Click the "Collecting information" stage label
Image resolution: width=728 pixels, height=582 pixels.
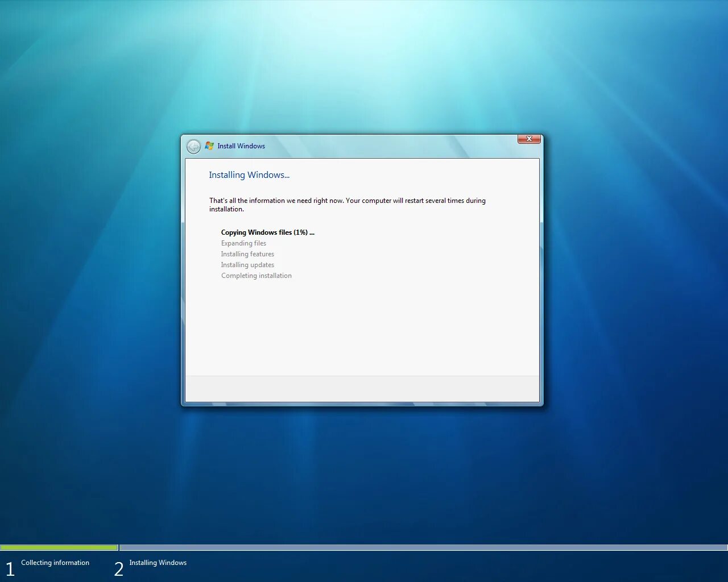(x=55, y=563)
